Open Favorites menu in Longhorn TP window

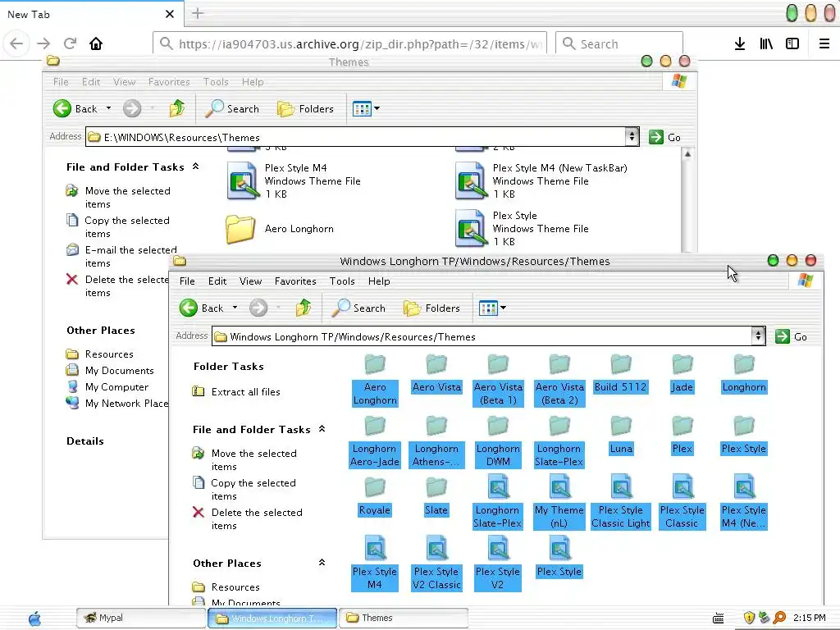295,281
